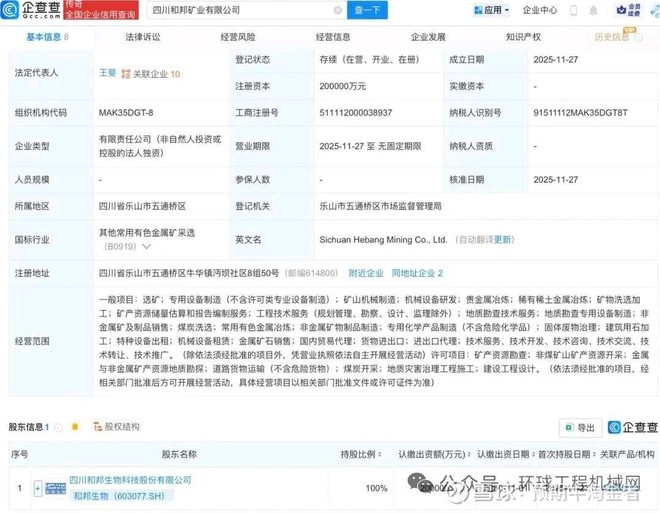The image size is (660, 513).
Task: Click the Excel icon on 导出 button
Action: [x=569, y=428]
